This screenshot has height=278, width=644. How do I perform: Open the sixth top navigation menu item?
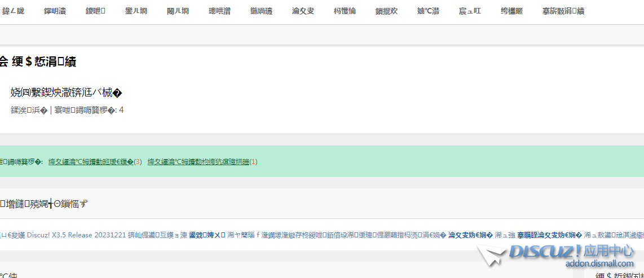pos(219,11)
